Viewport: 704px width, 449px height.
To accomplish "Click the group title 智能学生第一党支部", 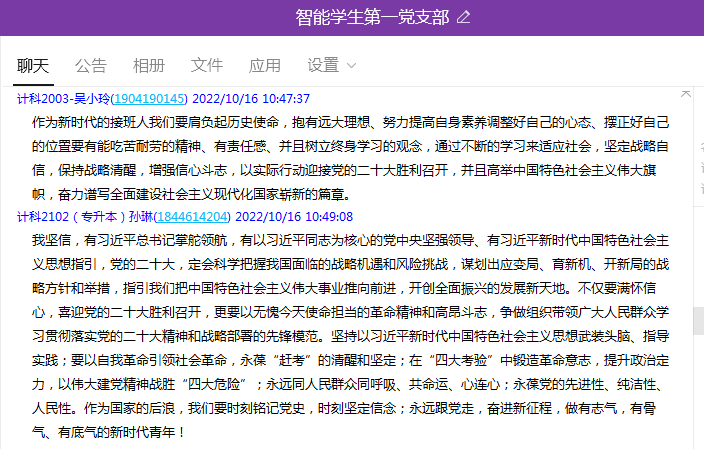I will click(372, 18).
